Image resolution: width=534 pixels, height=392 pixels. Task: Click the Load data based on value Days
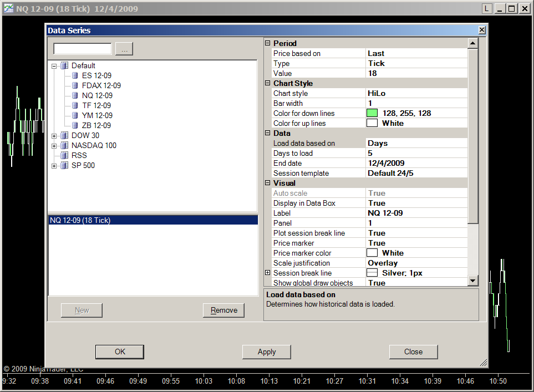pyautogui.click(x=416, y=143)
